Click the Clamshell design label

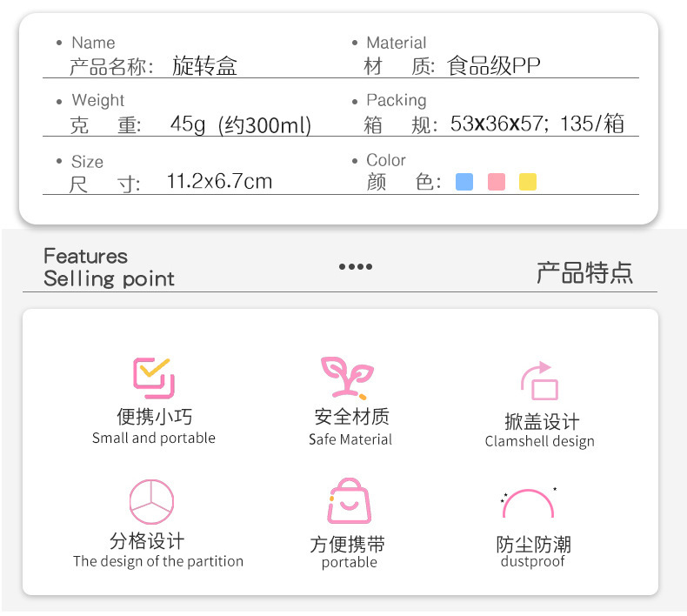coord(539,441)
